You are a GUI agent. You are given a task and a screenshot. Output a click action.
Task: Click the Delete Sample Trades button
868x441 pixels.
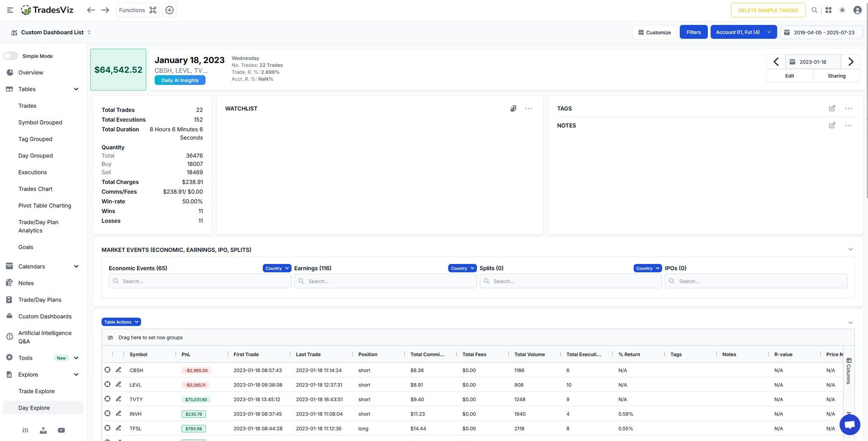(x=768, y=10)
